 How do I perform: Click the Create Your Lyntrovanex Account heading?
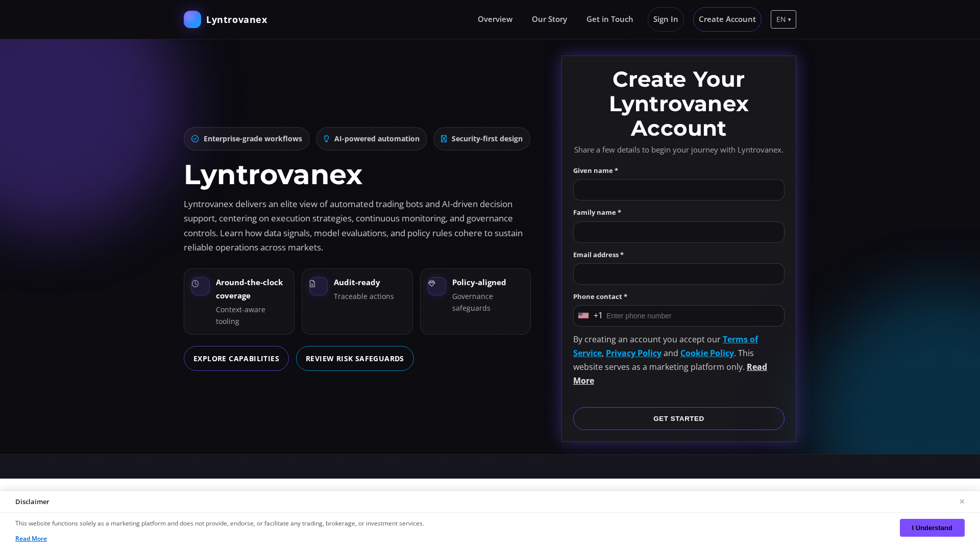coord(679,104)
